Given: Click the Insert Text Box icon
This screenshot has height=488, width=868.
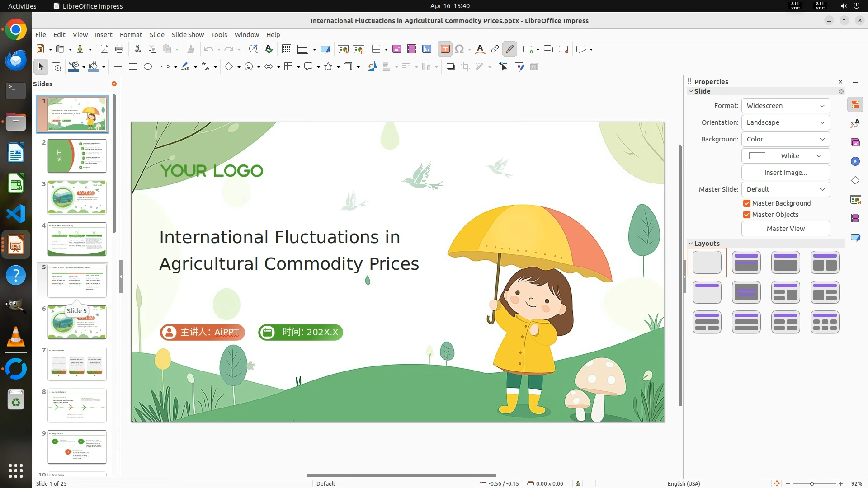Looking at the screenshot, I should click(445, 49).
